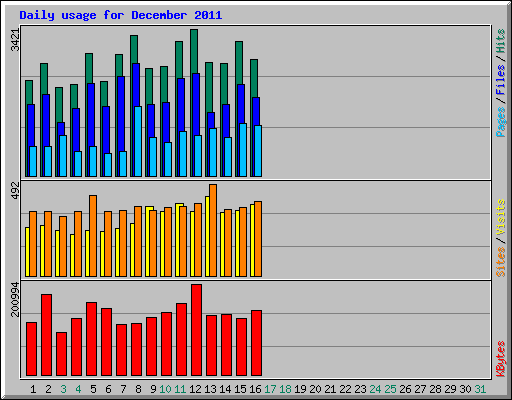Click the 'Hits' legend label
512x400 pixels.
point(501,41)
